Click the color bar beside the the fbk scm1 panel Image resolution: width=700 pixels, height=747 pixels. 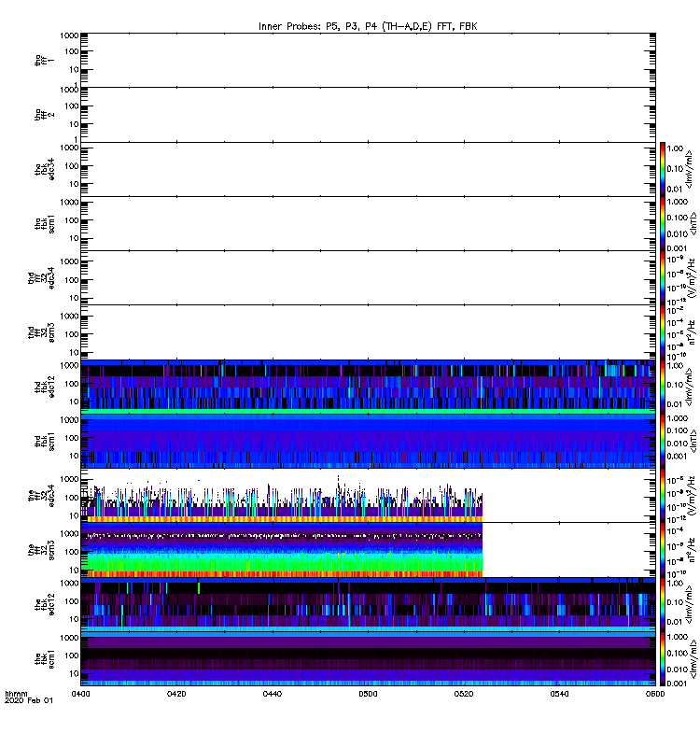(663, 659)
